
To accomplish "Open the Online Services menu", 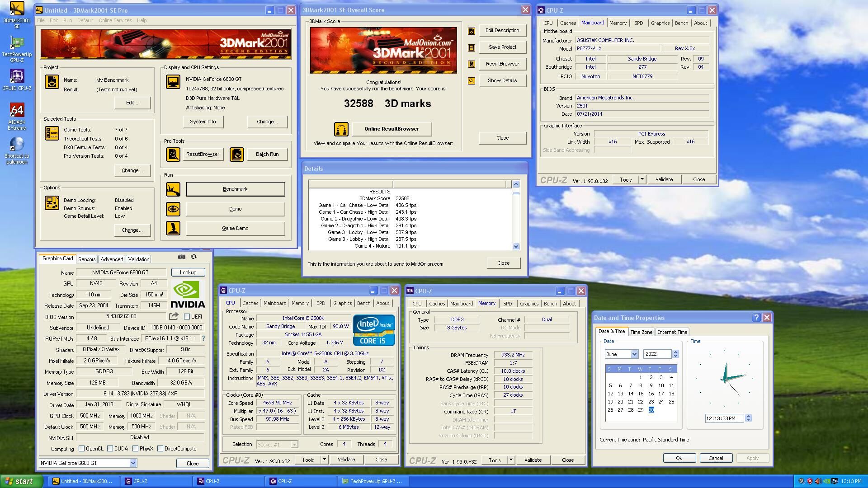I will point(115,20).
